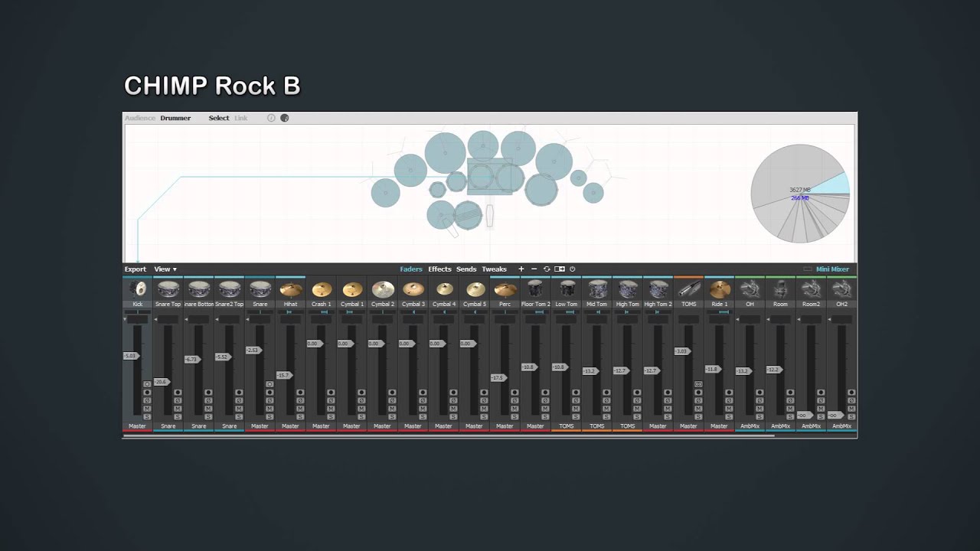Image resolution: width=980 pixels, height=551 pixels.
Task: Select the Room microphone icon
Action: (x=781, y=289)
